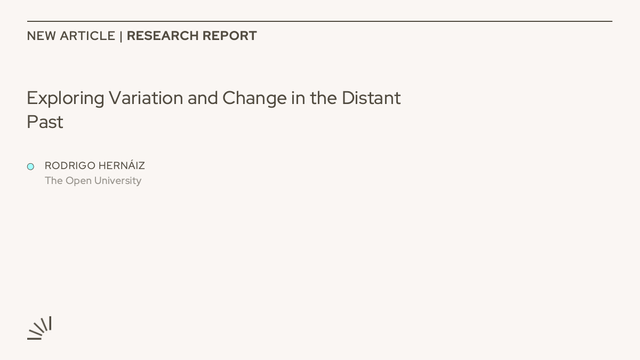
Task: Select the bold RESEARCH REPORT label
Action: pos(192,36)
